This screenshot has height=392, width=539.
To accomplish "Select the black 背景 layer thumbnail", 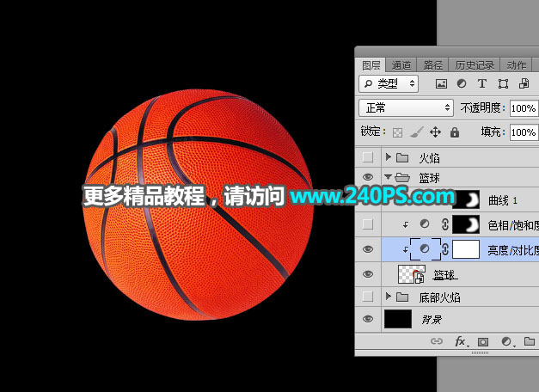I will coord(398,319).
